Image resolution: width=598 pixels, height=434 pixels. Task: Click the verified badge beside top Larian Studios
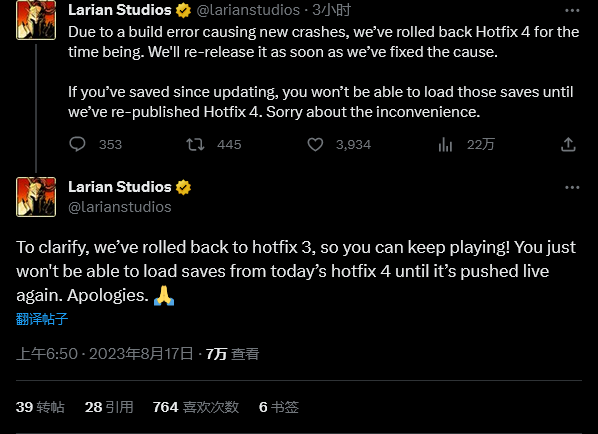(183, 10)
